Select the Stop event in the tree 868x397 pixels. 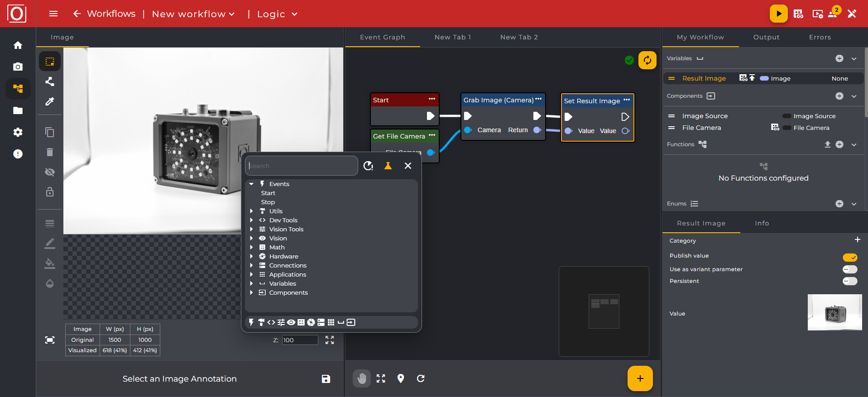tap(268, 202)
